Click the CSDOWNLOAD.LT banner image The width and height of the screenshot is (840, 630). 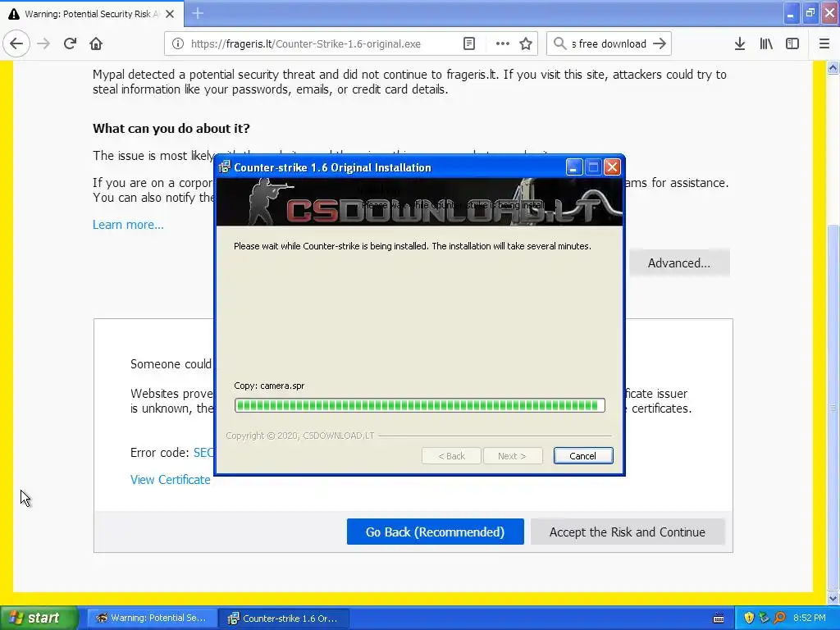point(419,202)
